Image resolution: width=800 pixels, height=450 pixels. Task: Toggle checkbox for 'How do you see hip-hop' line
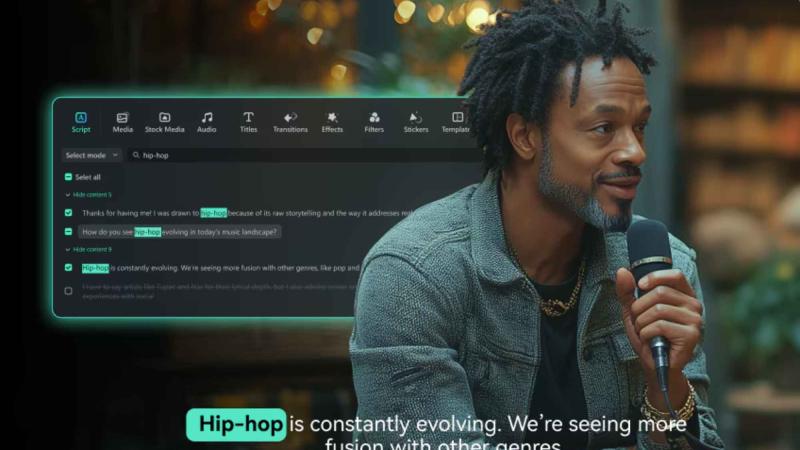pyautogui.click(x=68, y=232)
